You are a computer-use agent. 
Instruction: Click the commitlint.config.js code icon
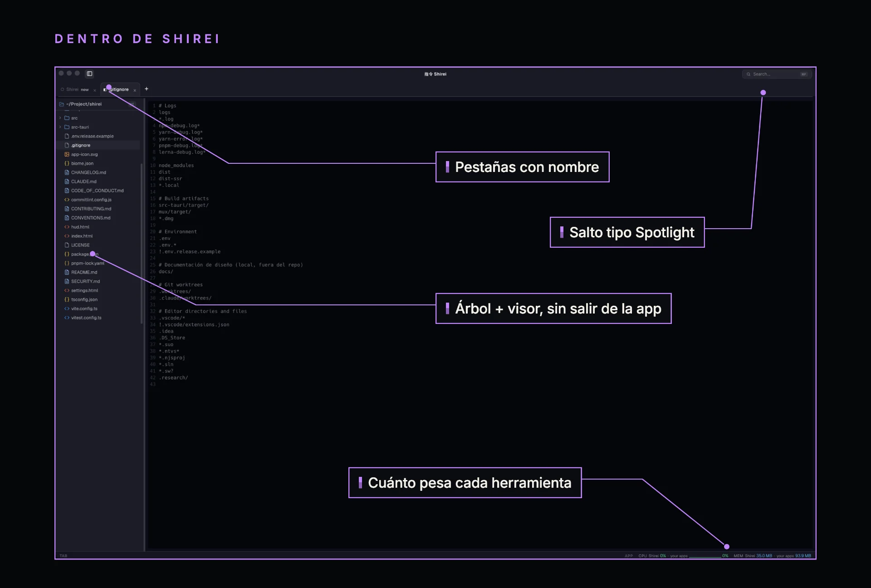(x=67, y=200)
